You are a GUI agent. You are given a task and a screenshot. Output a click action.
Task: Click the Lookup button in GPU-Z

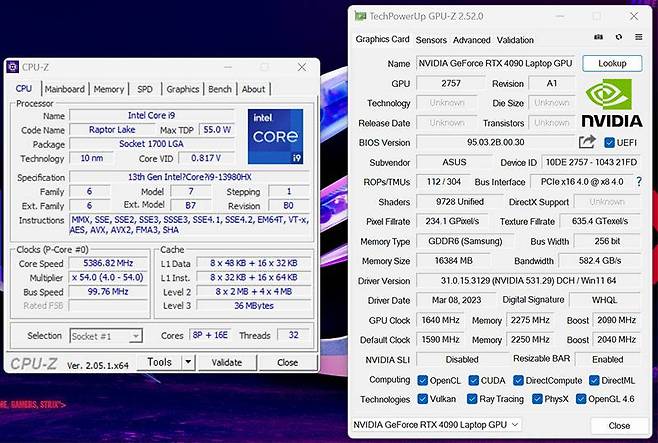612,63
